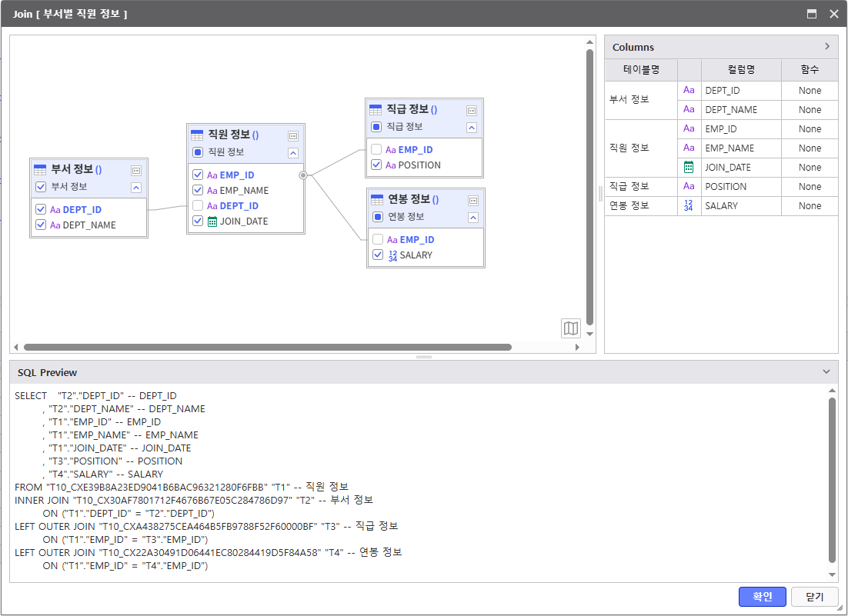
Task: Click the alias icon on 직급 정보 table
Action: pos(472,110)
